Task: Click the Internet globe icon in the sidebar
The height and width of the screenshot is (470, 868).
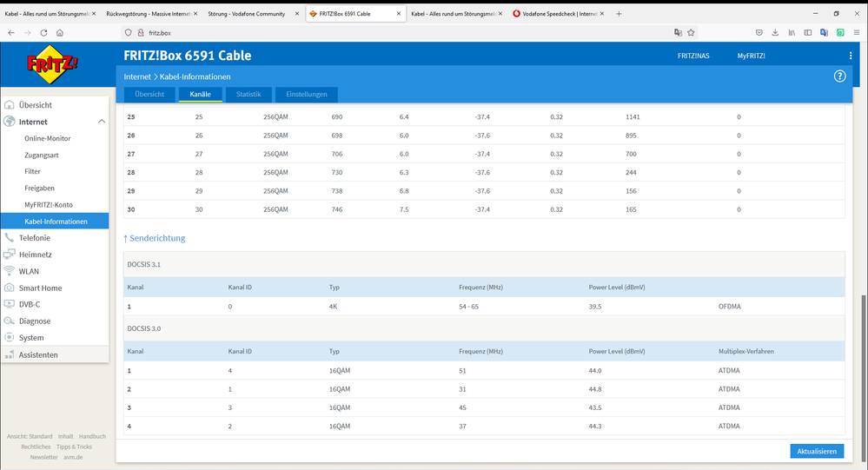Action: pyautogui.click(x=10, y=122)
